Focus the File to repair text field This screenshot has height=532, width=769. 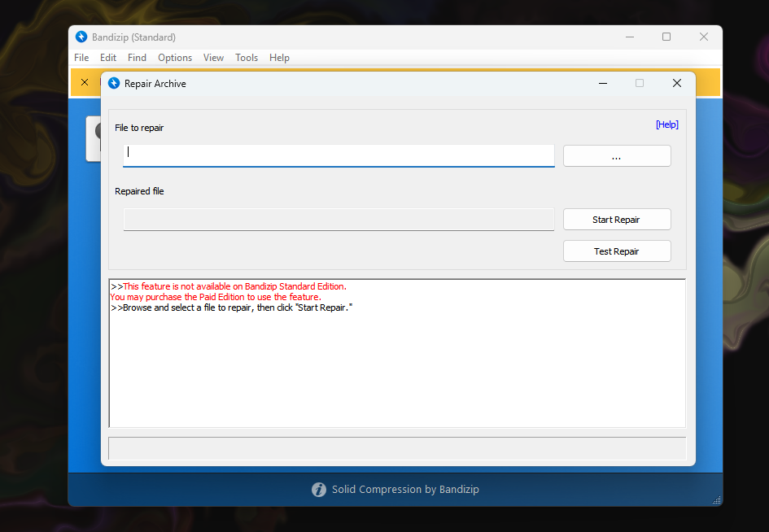(339, 155)
